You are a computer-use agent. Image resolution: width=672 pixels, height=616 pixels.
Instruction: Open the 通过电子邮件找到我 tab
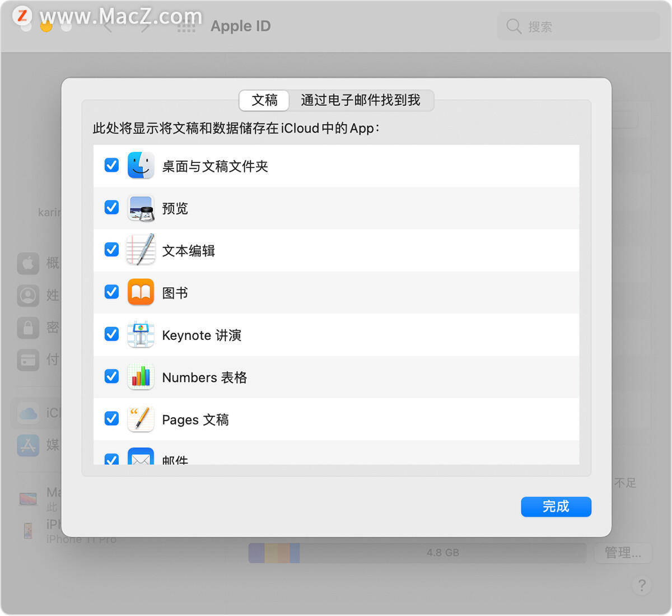361,100
